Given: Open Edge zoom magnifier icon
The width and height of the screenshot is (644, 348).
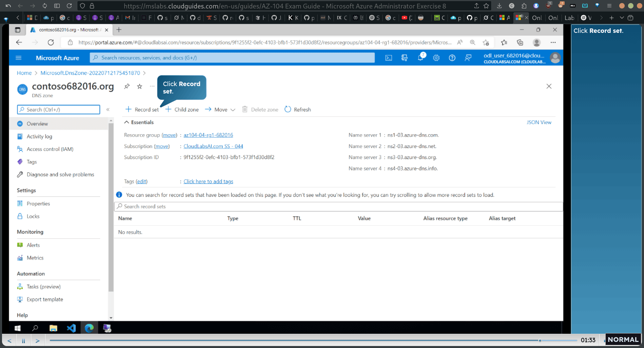Looking at the screenshot, I should (x=472, y=42).
